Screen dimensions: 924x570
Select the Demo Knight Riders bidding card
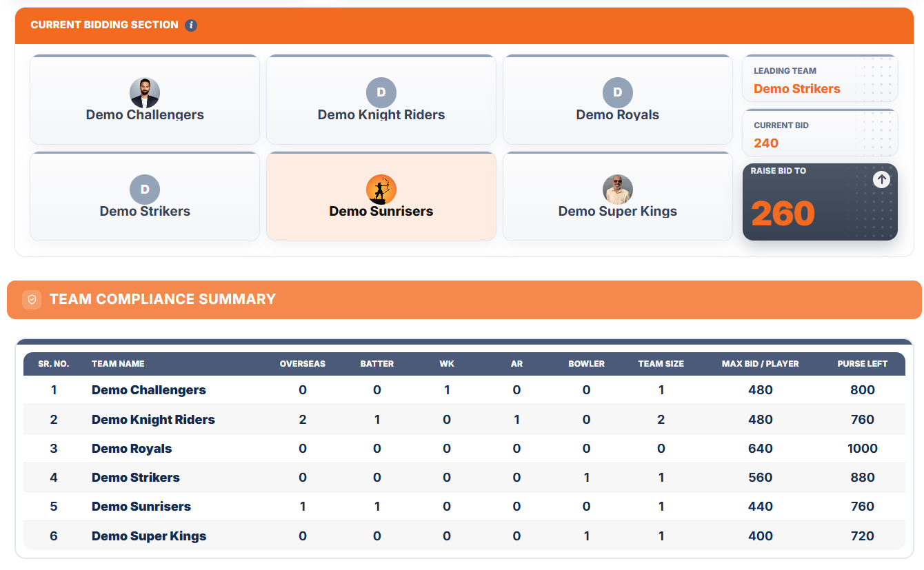point(381,100)
